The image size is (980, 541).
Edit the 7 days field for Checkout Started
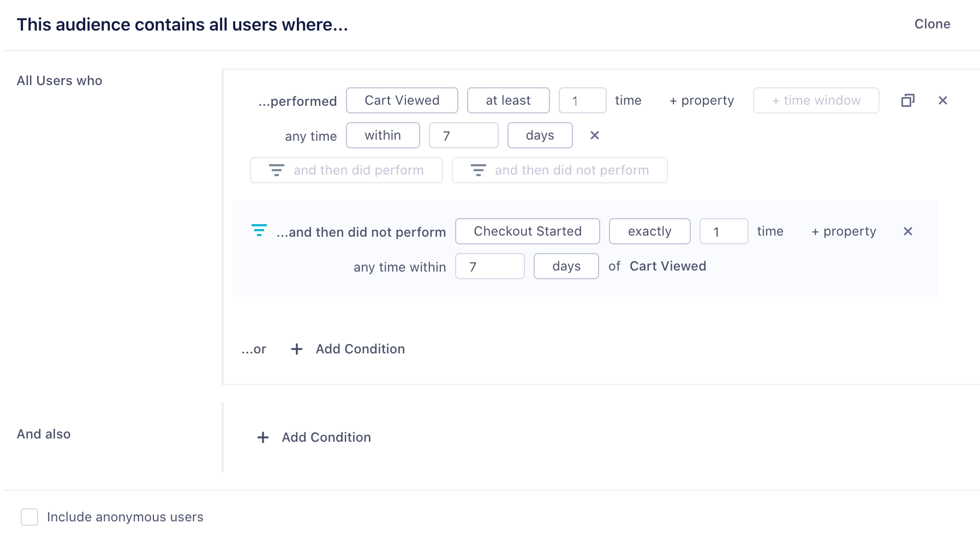[489, 266]
